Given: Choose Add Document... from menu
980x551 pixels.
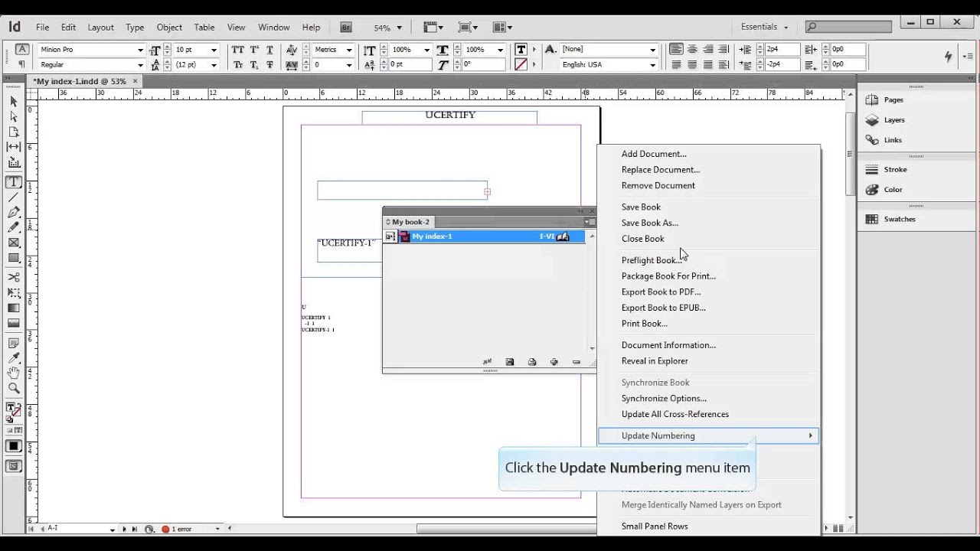Looking at the screenshot, I should click(x=654, y=154).
